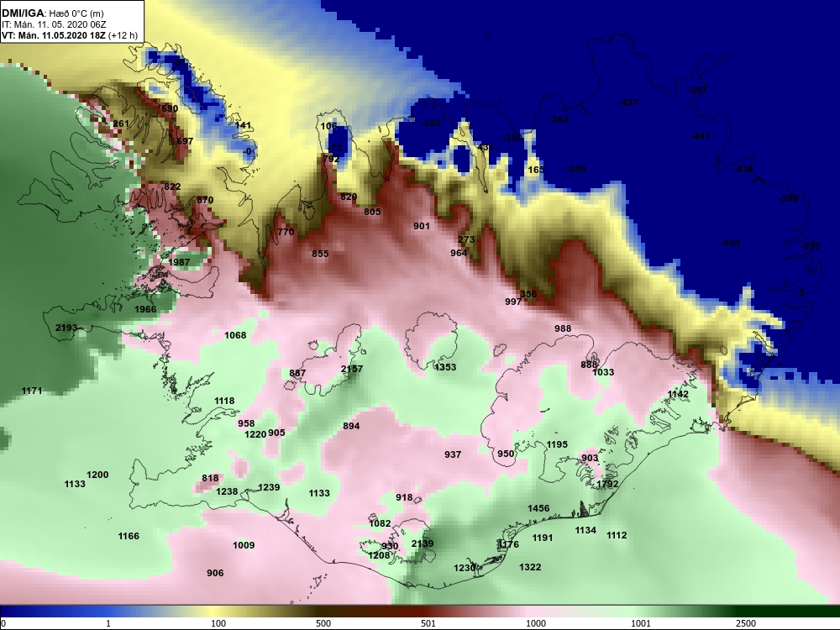The height and width of the screenshot is (630, 840).
Task: Click the map value 894
Action: [x=351, y=426]
